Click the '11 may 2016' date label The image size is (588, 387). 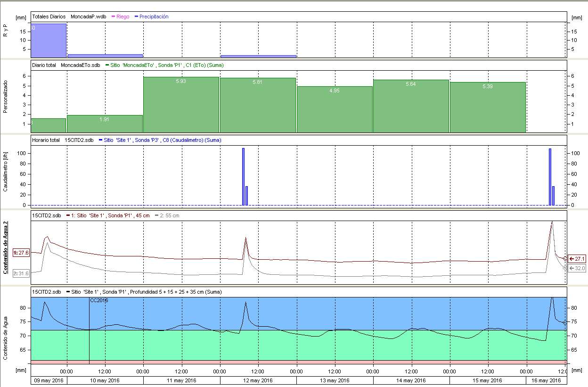tap(182, 380)
